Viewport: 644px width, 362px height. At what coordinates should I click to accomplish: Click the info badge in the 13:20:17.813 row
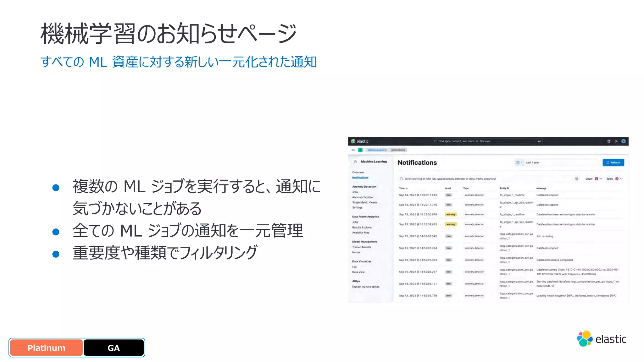click(x=449, y=195)
